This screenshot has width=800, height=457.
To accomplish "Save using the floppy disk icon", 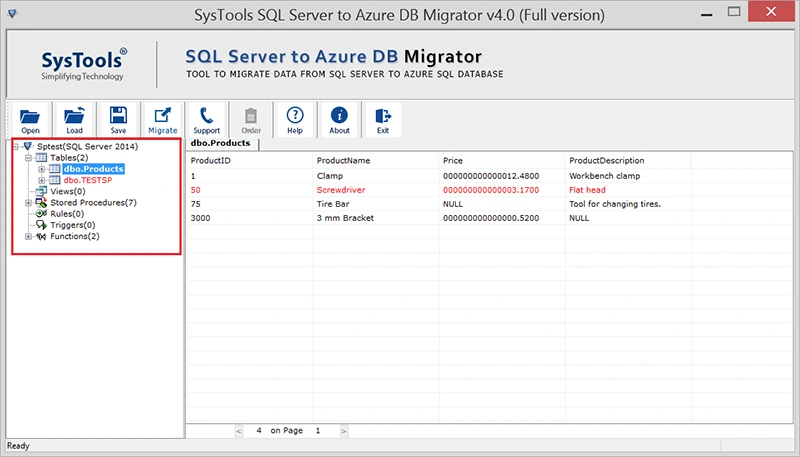I will click(x=118, y=117).
